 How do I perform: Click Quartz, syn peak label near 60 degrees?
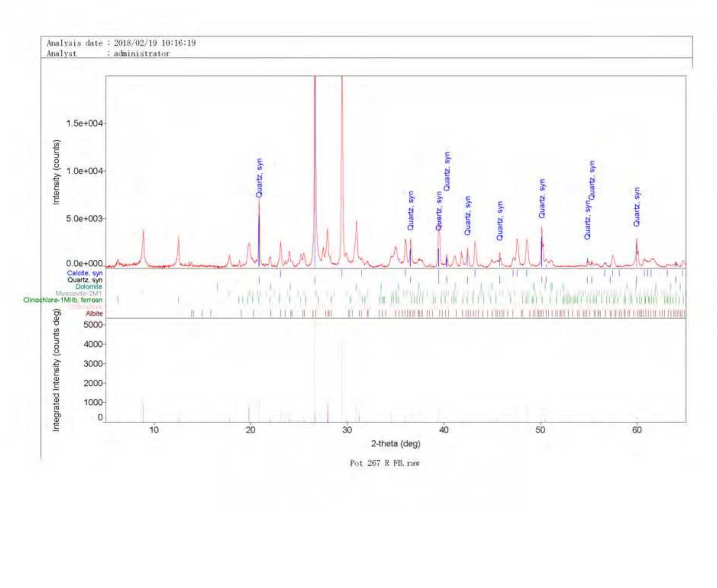637,207
